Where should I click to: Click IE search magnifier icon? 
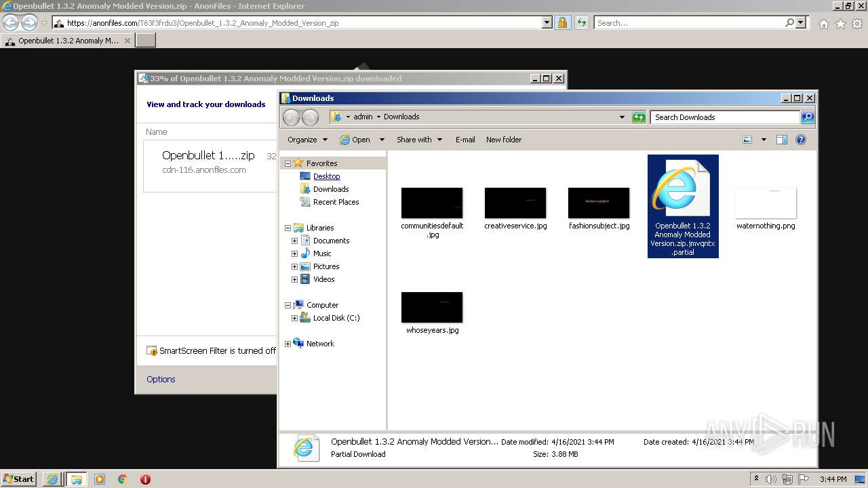(x=789, y=22)
